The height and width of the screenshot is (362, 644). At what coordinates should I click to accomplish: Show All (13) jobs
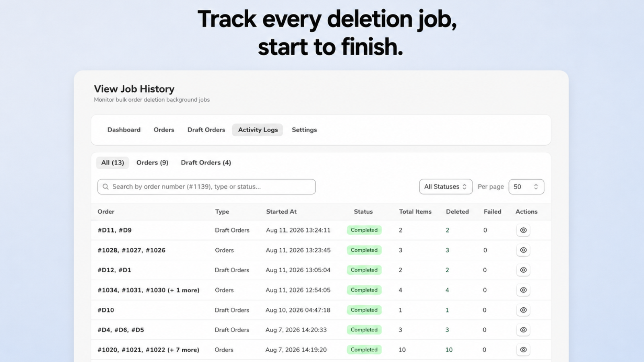click(113, 162)
